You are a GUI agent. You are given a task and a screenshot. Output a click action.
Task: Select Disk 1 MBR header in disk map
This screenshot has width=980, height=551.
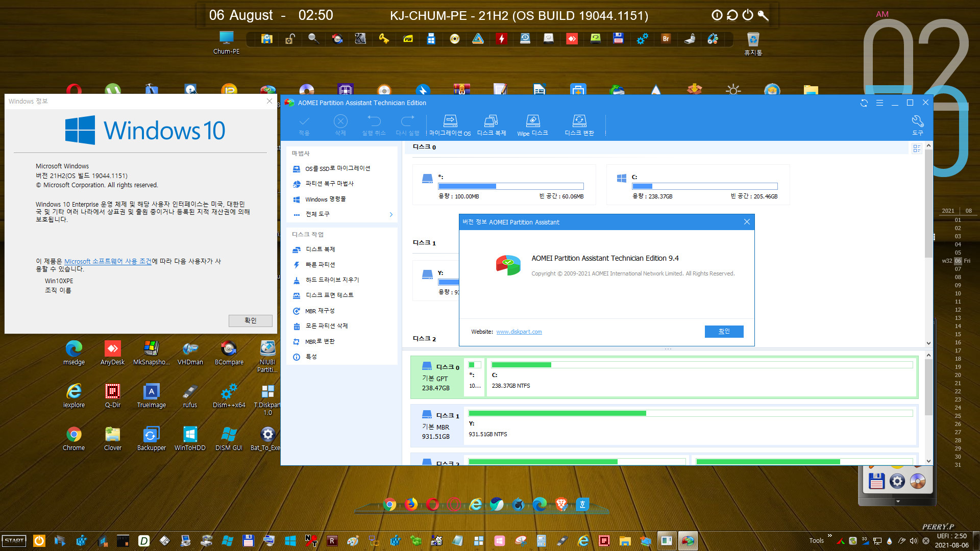pyautogui.click(x=437, y=425)
